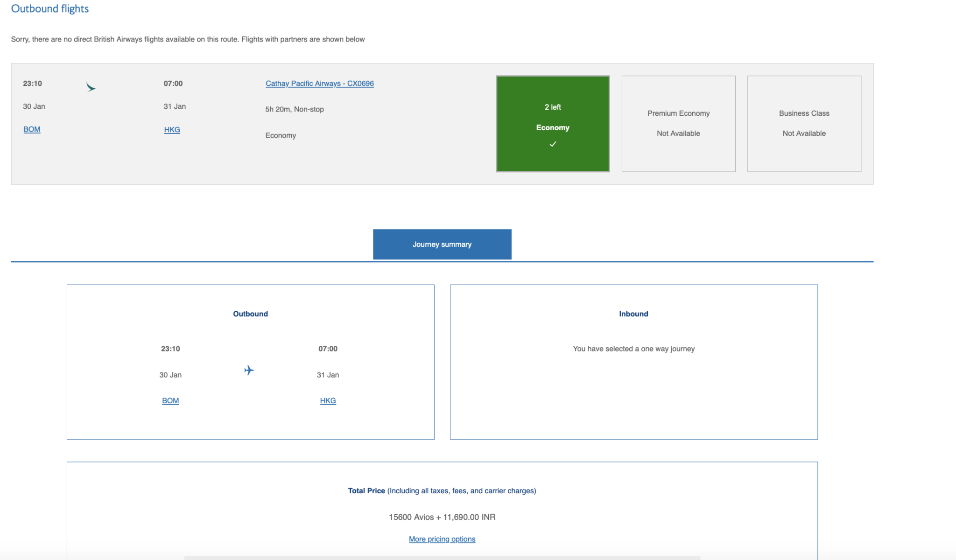Open the Journey summary tab

click(x=442, y=244)
